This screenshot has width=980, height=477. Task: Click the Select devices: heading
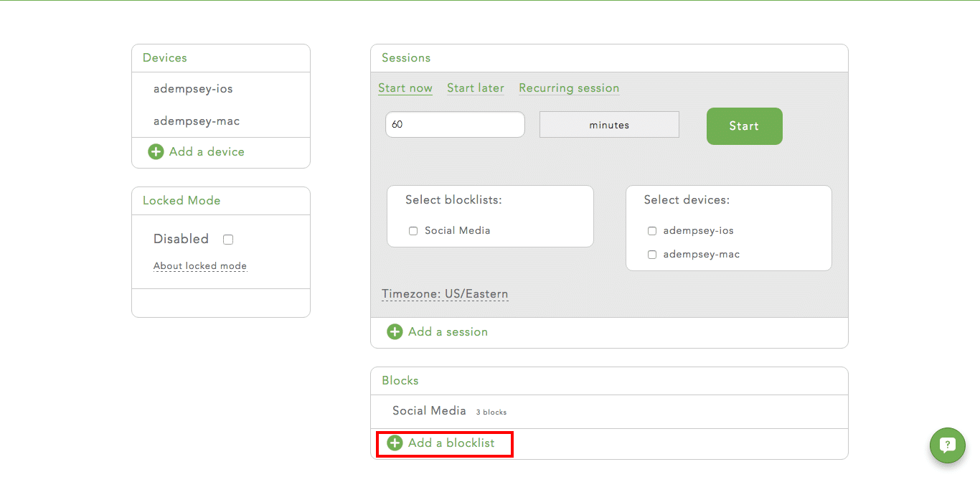687,200
